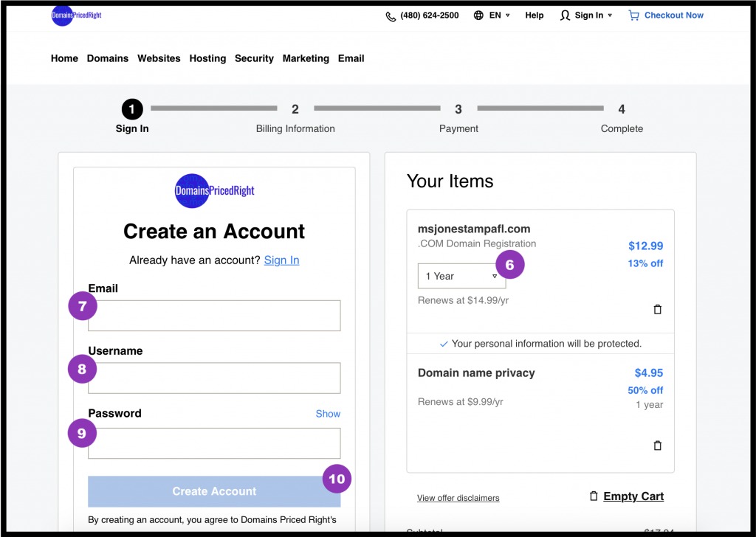
Task: Follow the Sign In link under heading
Action: tap(281, 260)
